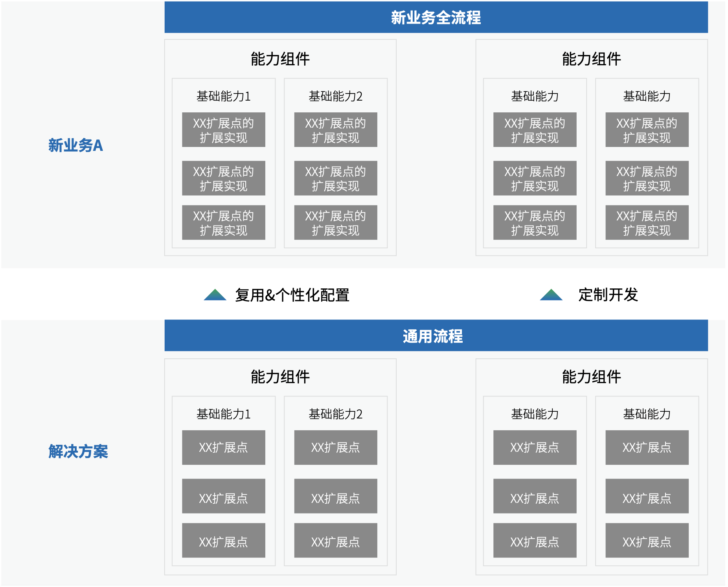Select 基础能力2 title under 通用流程
Image resolution: width=728 pixels, height=587 pixels.
tap(335, 414)
